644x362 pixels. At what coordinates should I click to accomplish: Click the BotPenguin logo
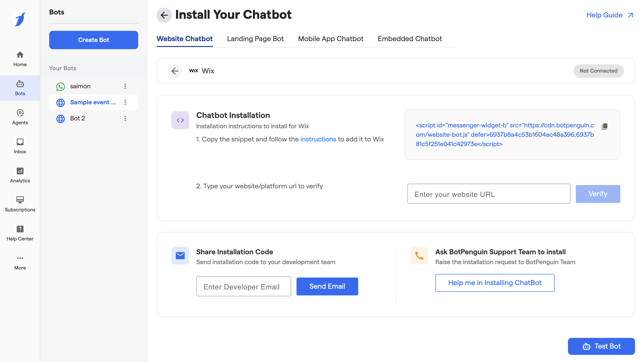pyautogui.click(x=20, y=19)
